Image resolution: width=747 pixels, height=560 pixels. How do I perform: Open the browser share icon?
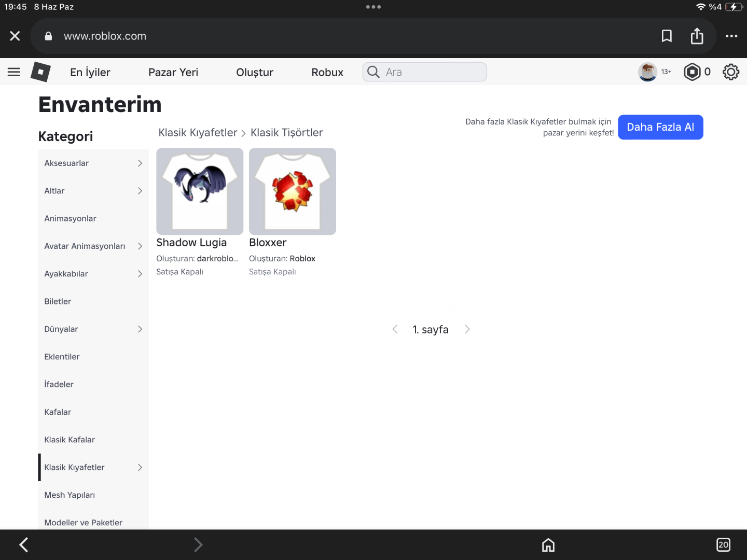point(697,36)
